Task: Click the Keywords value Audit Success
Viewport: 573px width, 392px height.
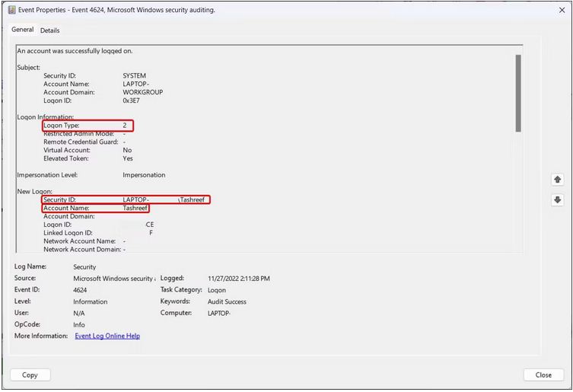Action: click(227, 301)
